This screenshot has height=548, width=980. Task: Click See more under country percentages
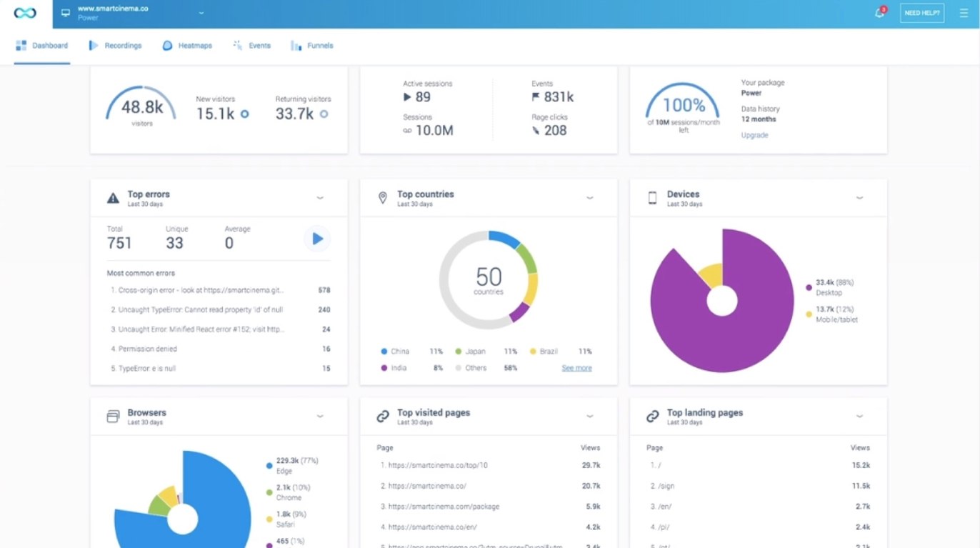click(x=576, y=367)
